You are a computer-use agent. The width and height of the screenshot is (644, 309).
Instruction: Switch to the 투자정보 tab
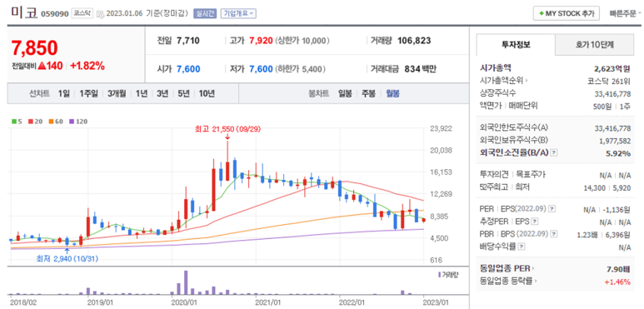[x=516, y=45]
